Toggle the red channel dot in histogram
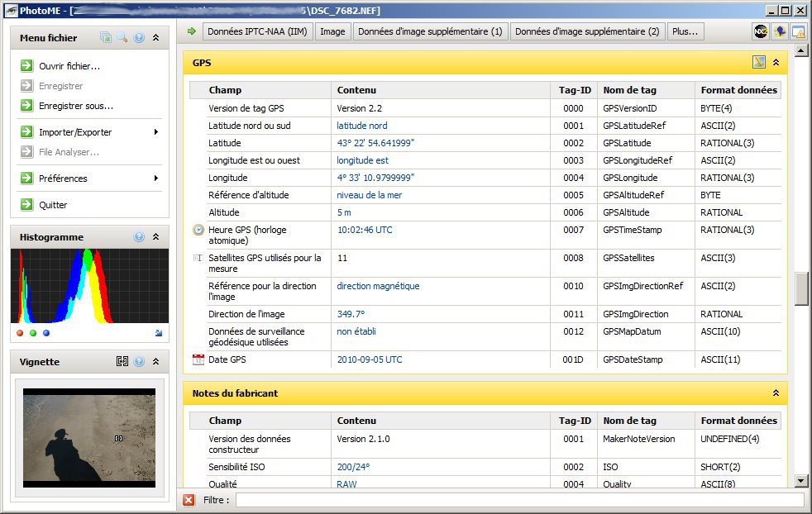812x514 pixels. pos(20,333)
